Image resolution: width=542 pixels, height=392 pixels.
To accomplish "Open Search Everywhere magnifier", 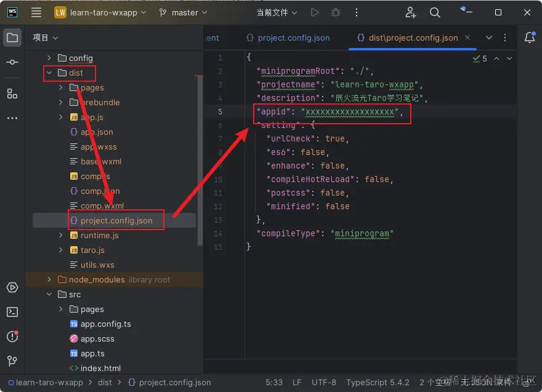I will pyautogui.click(x=435, y=13).
